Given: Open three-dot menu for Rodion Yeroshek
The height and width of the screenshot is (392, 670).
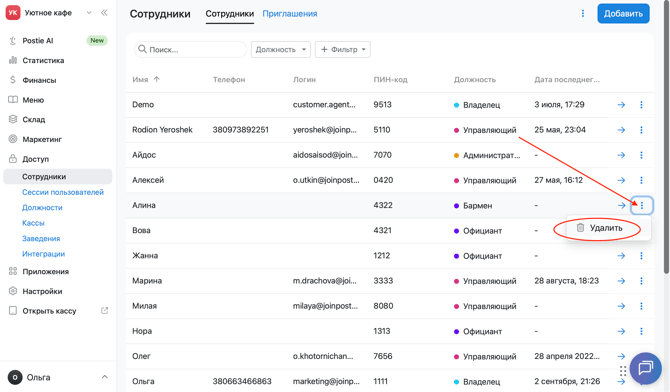Looking at the screenshot, I should (641, 130).
